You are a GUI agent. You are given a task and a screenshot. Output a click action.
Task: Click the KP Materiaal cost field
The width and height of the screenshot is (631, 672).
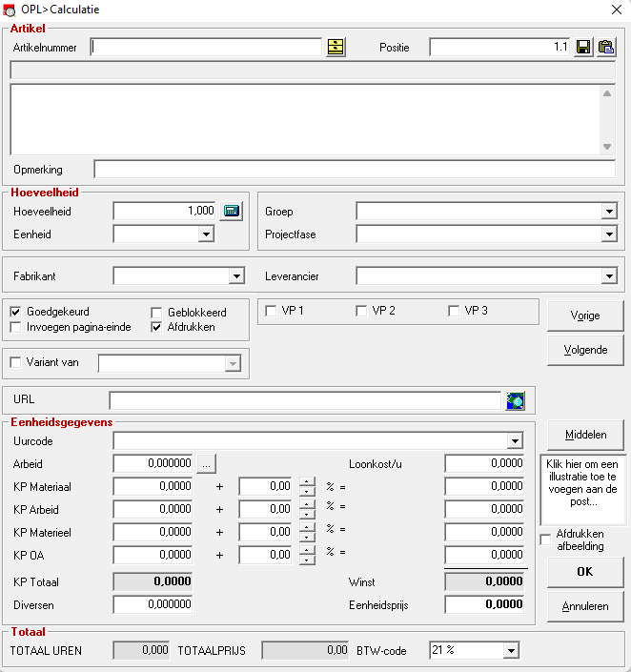153,486
